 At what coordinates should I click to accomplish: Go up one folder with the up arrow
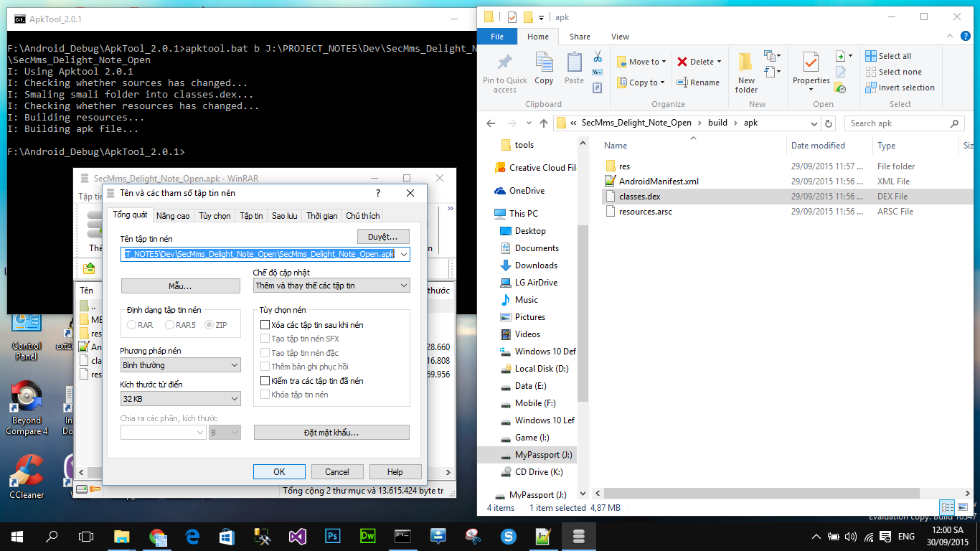click(544, 123)
